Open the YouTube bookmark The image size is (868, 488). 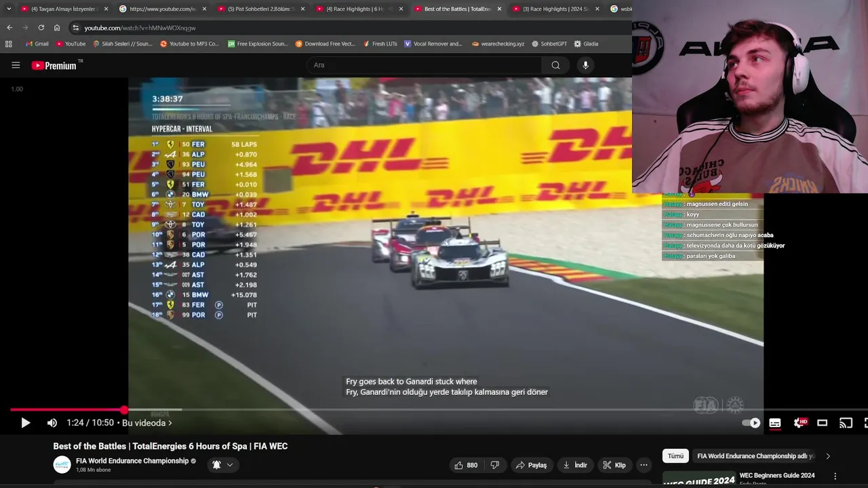tap(71, 43)
